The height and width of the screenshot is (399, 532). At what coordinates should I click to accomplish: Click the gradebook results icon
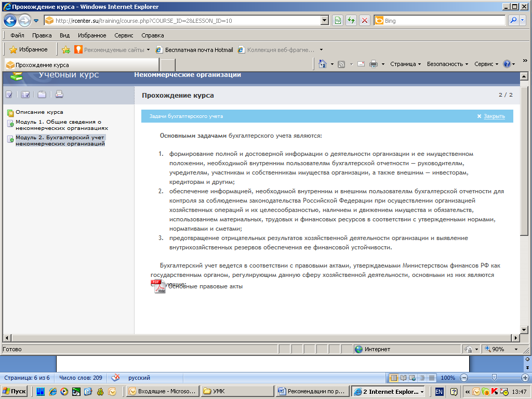point(25,95)
